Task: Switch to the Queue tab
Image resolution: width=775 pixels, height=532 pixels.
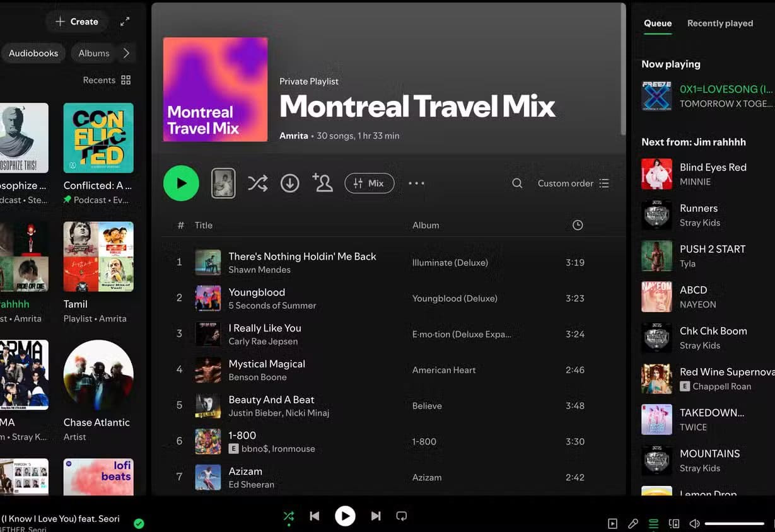Action: [x=658, y=23]
